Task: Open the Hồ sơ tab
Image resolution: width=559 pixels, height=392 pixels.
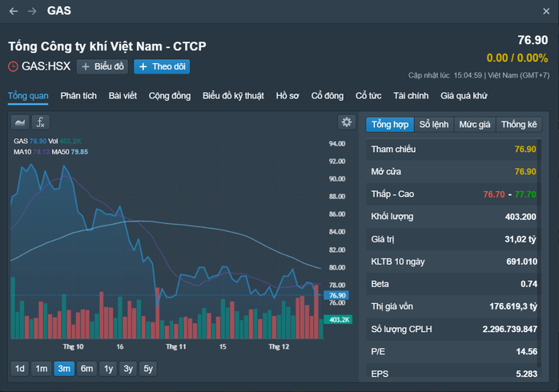Action: pos(288,96)
